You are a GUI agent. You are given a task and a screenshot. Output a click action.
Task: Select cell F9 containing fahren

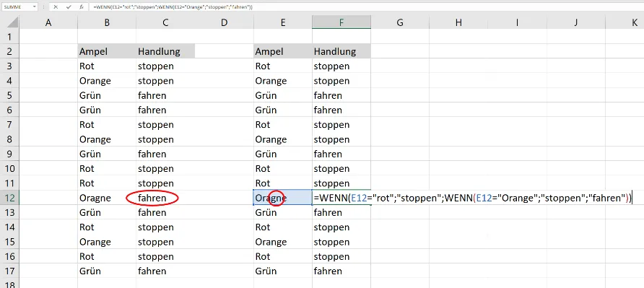(x=341, y=154)
